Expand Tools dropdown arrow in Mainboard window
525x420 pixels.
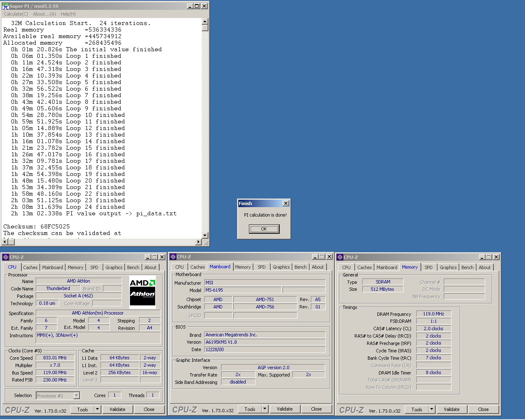(x=265, y=409)
